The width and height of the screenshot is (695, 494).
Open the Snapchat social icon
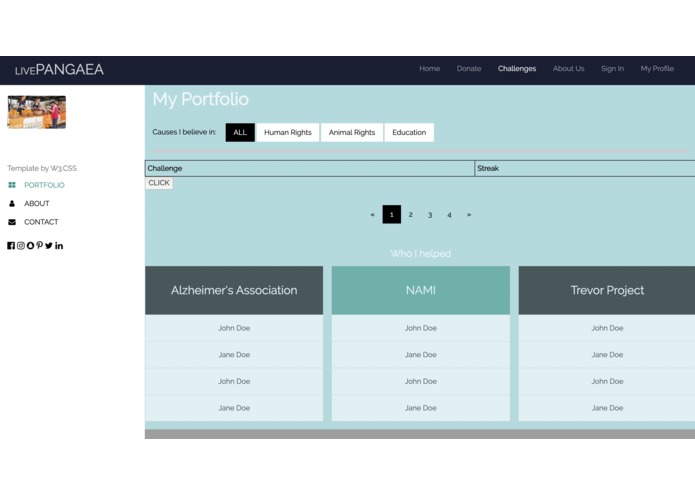pos(30,245)
